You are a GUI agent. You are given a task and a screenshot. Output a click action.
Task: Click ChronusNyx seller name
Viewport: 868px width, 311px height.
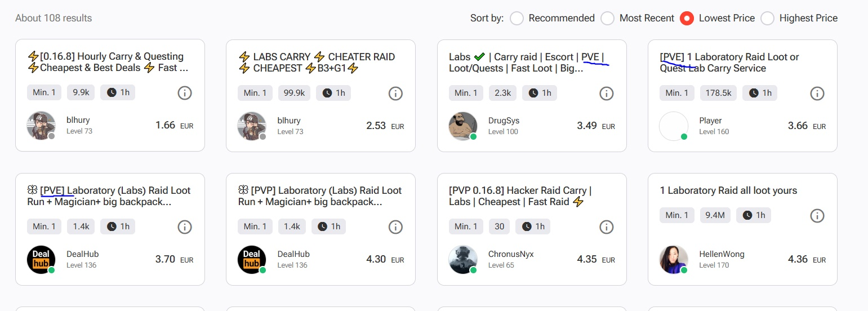[511, 254]
